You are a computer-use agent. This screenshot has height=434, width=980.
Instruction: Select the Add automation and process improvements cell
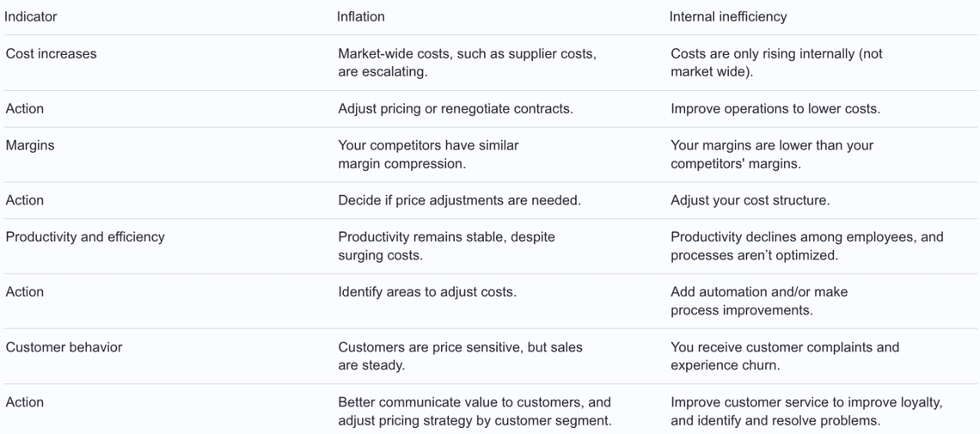click(759, 301)
